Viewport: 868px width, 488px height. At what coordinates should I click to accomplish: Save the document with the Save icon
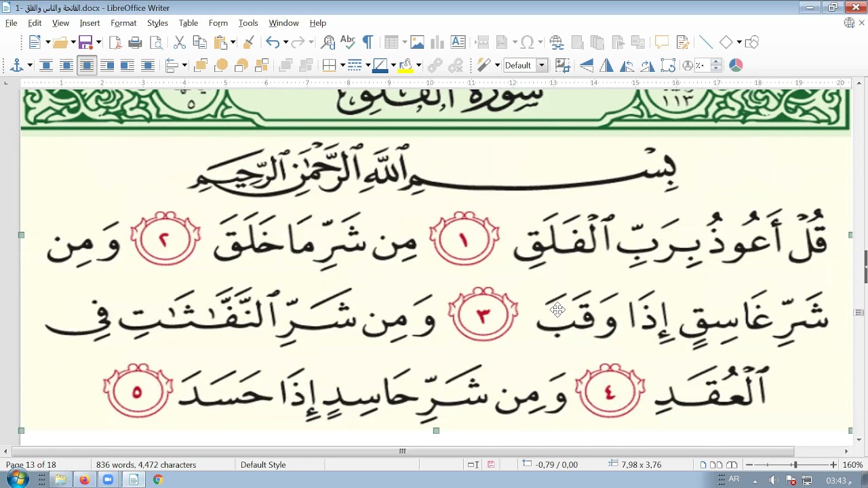pyautogui.click(x=85, y=43)
